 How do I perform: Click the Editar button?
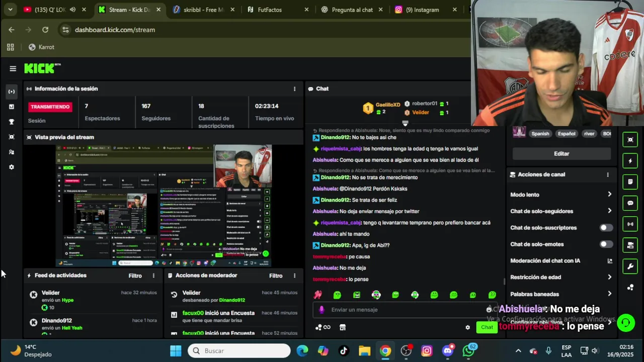pyautogui.click(x=561, y=153)
